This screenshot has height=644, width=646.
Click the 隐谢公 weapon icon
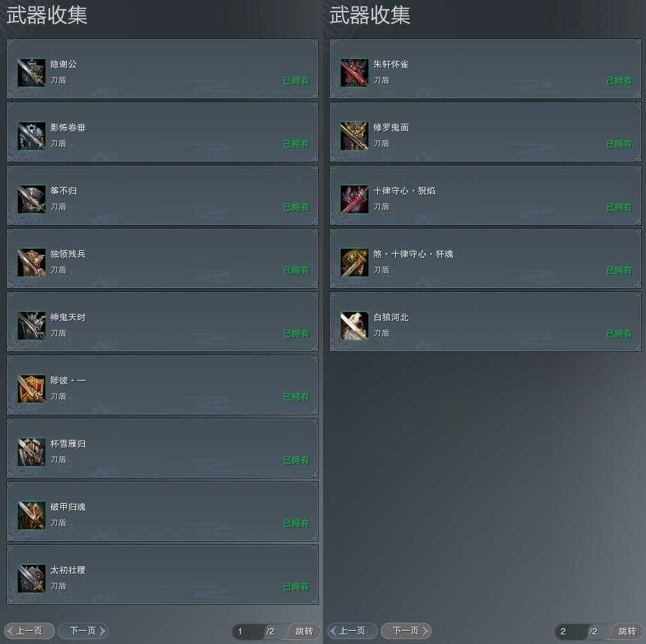[x=32, y=73]
